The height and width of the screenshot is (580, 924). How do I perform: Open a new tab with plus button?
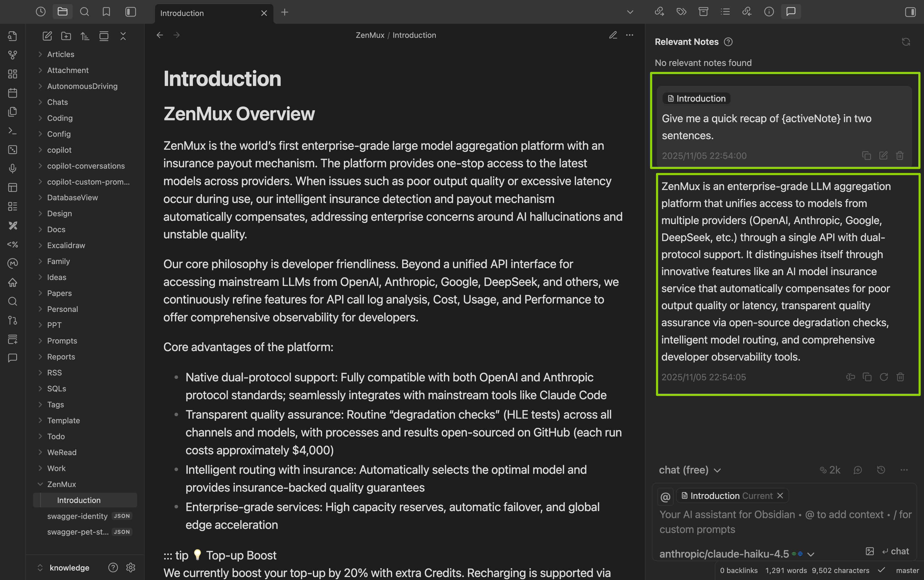(x=284, y=12)
